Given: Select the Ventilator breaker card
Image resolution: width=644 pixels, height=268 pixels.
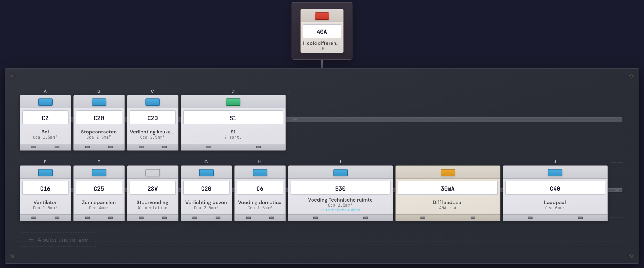Looking at the screenshot, I should pos(45,193).
